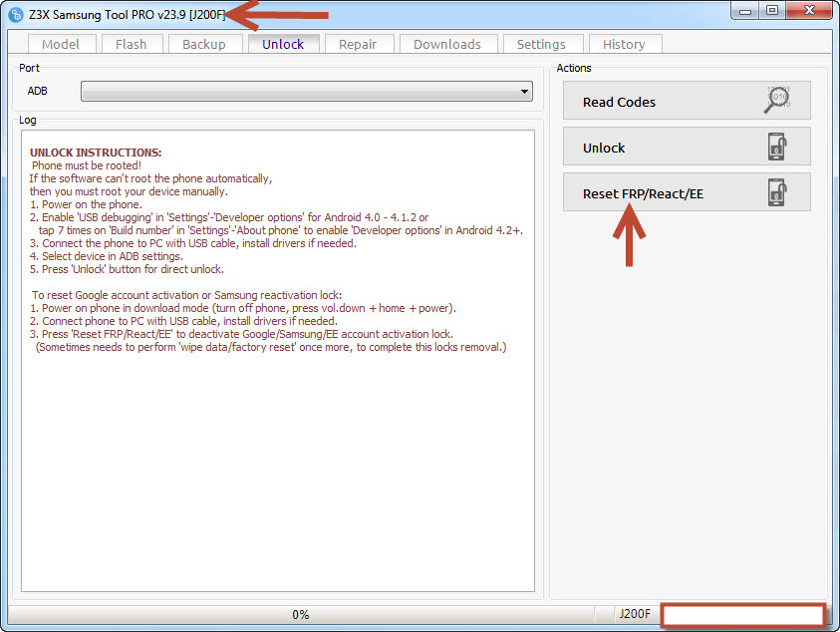840x632 pixels.
Task: Click '1. Power on the phone.' line
Action: (x=87, y=204)
